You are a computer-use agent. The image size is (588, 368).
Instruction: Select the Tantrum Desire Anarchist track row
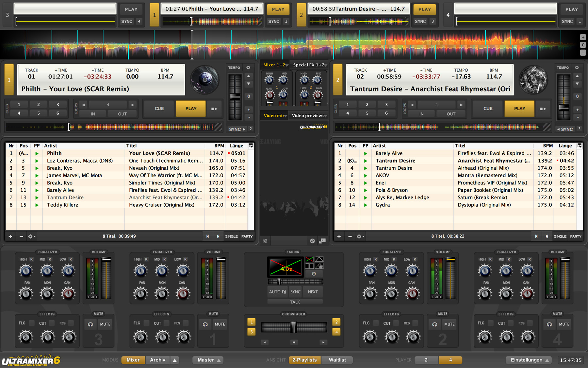(x=425, y=161)
